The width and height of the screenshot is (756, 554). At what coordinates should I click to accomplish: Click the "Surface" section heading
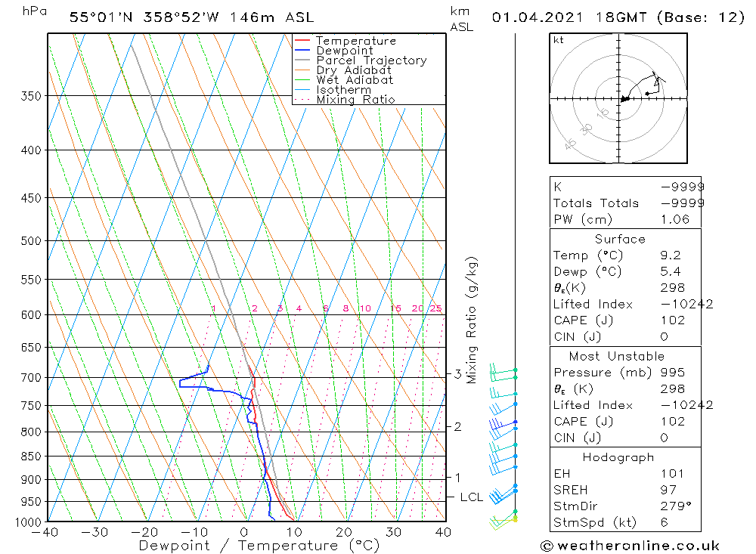tap(620, 239)
